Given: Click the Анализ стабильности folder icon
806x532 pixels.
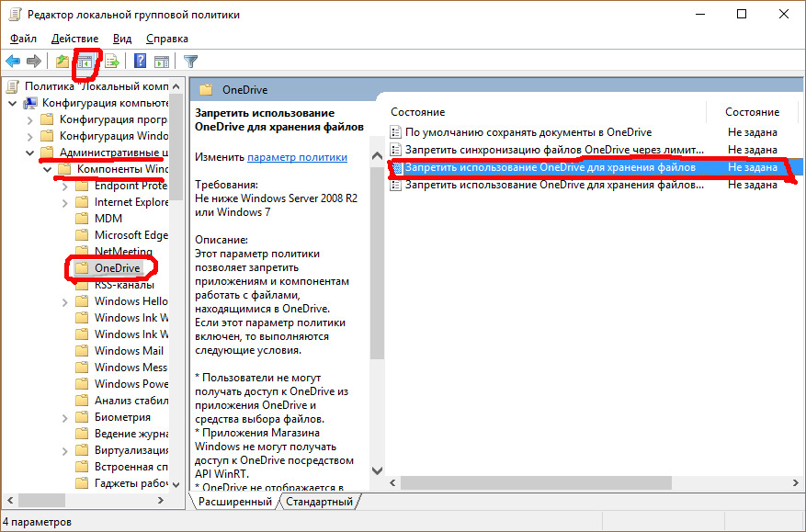Looking at the screenshot, I should pos(82,400).
